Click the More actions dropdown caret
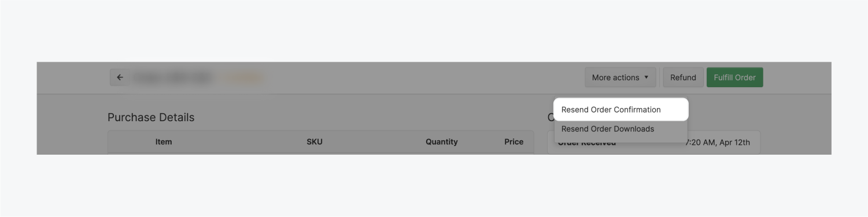This screenshot has width=868, height=217. tap(646, 77)
